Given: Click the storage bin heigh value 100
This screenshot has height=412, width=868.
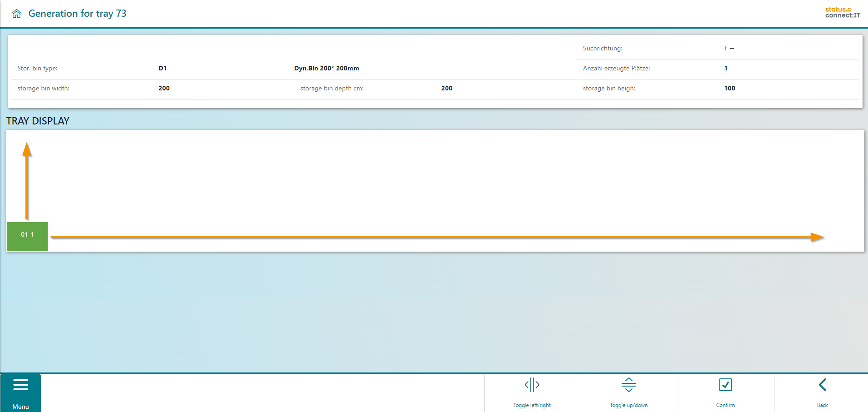Looking at the screenshot, I should pyautogui.click(x=729, y=88).
